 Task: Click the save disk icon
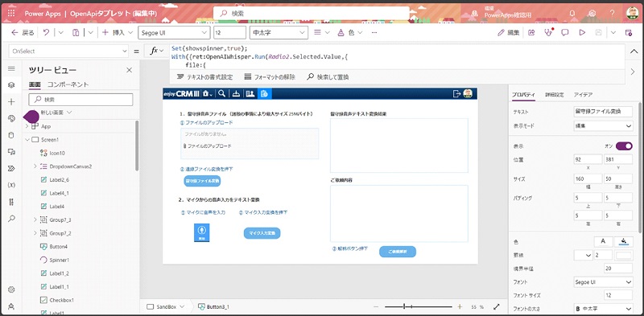point(599,32)
